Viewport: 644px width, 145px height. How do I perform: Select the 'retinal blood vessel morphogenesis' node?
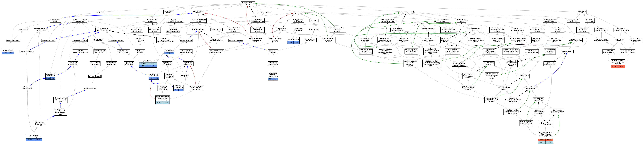34,137
